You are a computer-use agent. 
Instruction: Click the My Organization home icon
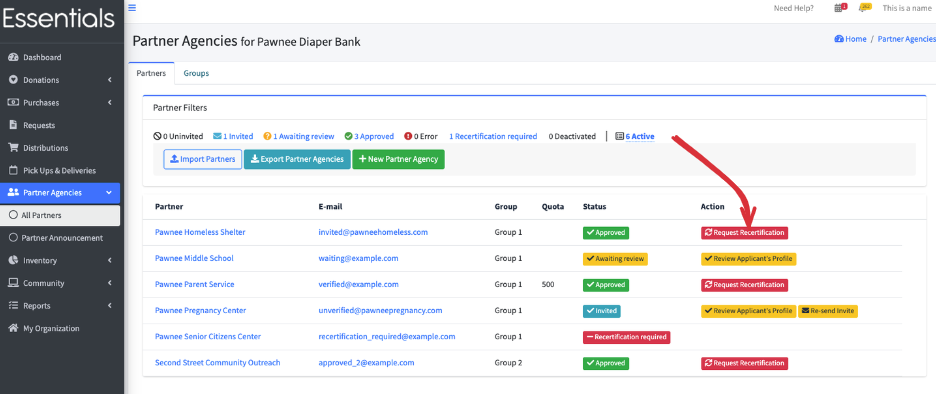click(13, 328)
